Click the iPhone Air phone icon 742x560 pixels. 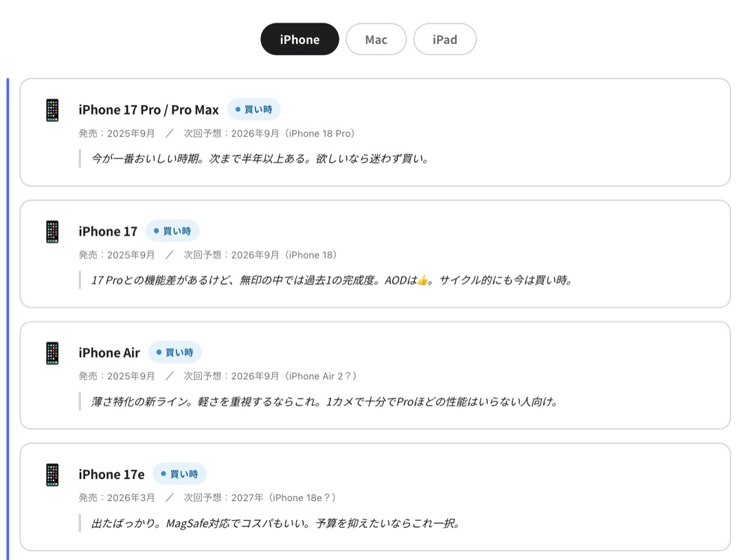(x=52, y=353)
